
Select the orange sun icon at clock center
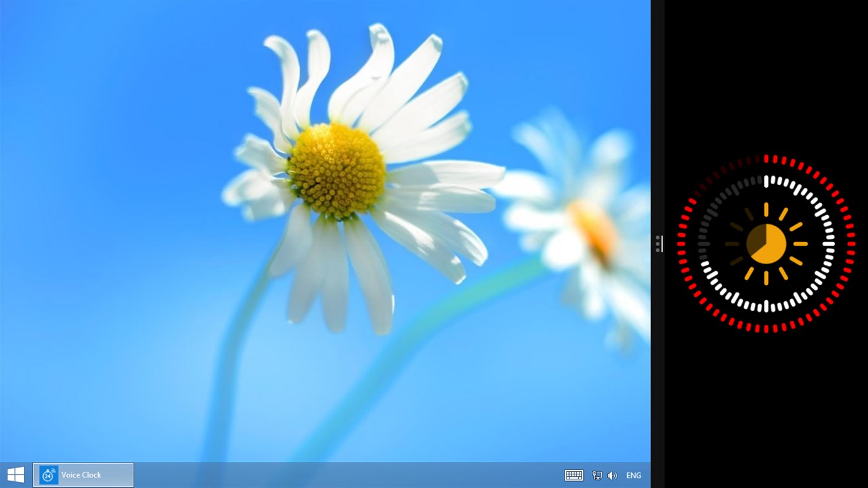pyautogui.click(x=767, y=244)
